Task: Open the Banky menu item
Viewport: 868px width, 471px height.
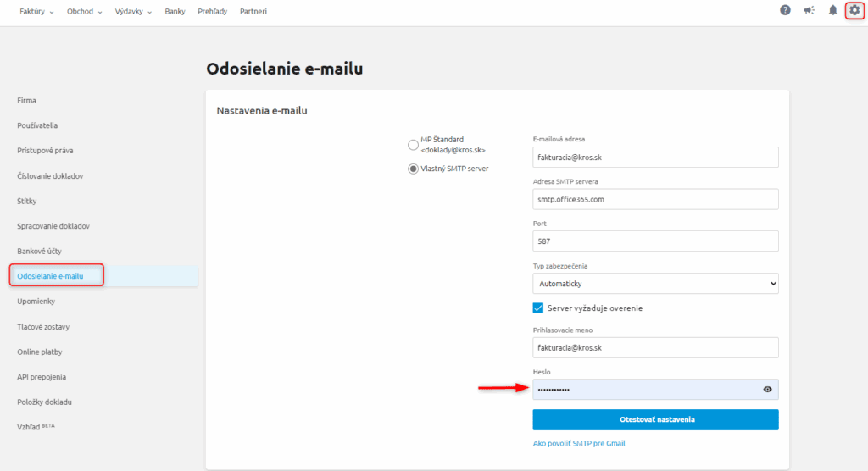Action: point(175,12)
